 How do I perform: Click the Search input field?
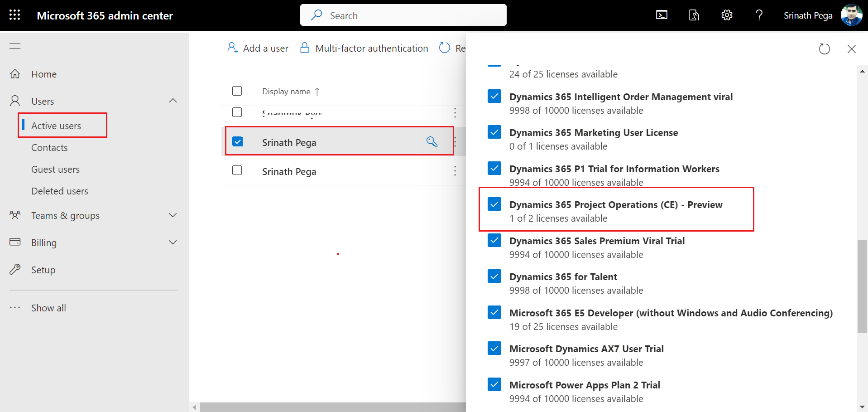(403, 15)
